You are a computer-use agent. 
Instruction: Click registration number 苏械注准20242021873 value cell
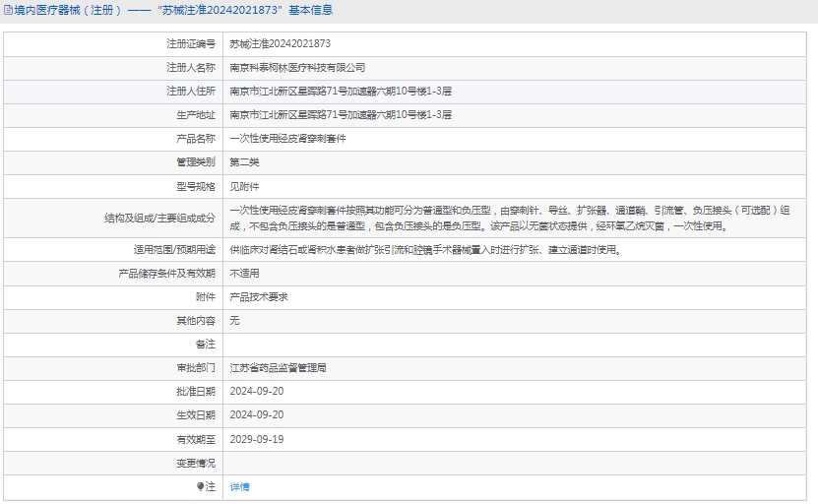coord(280,44)
